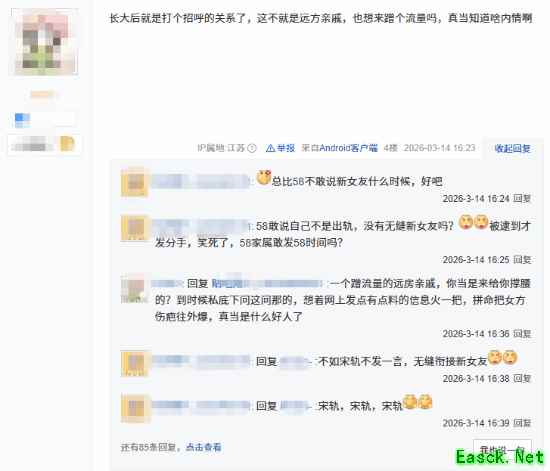The image size is (550, 471).
Task: Open the 来自Android客户端 link
Action: [339, 148]
